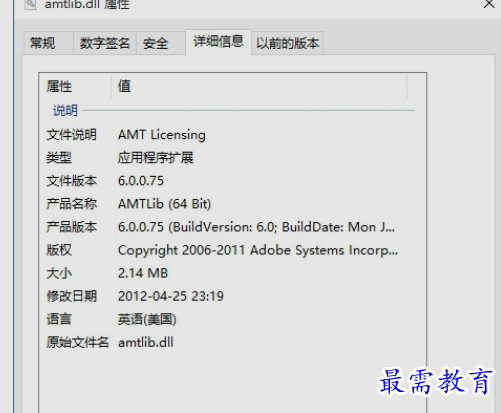501x413 pixels.
Task: Click the value 应用程序扩展
Action: click(x=155, y=158)
